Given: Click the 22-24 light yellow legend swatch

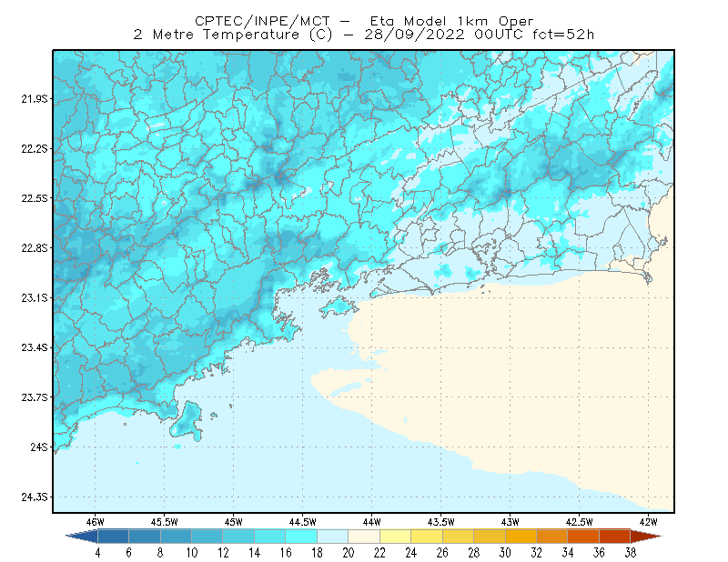Looking at the screenshot, I should coord(395,537).
